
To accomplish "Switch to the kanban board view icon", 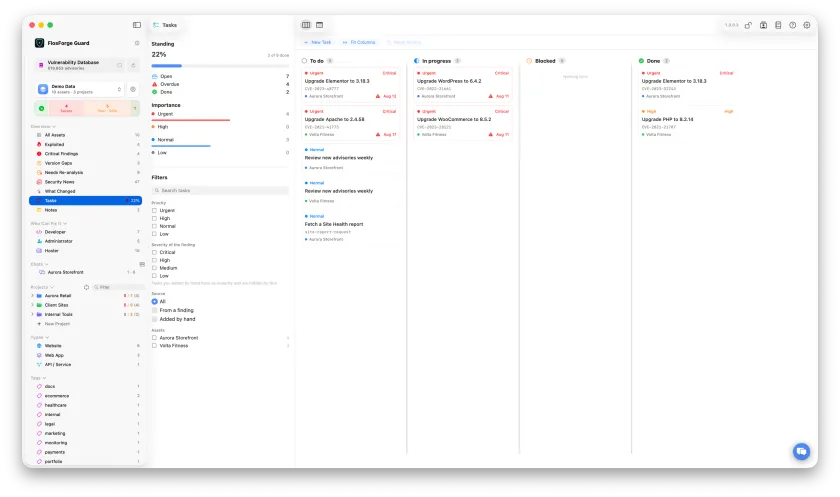I will pos(306,25).
